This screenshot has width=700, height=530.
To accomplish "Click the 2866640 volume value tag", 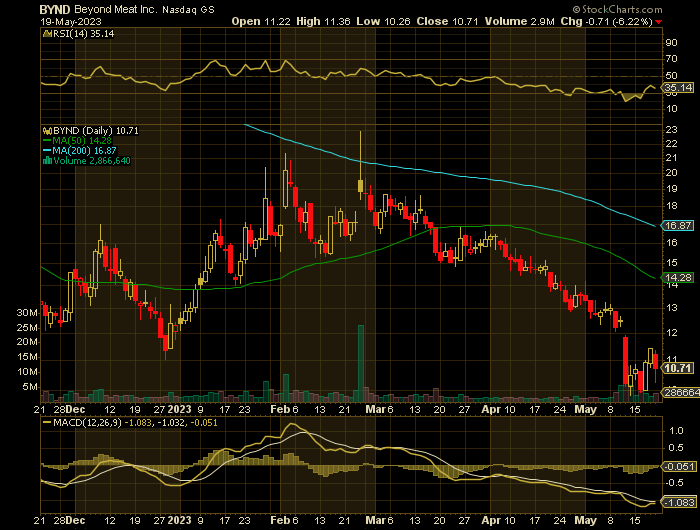I will [x=681, y=392].
